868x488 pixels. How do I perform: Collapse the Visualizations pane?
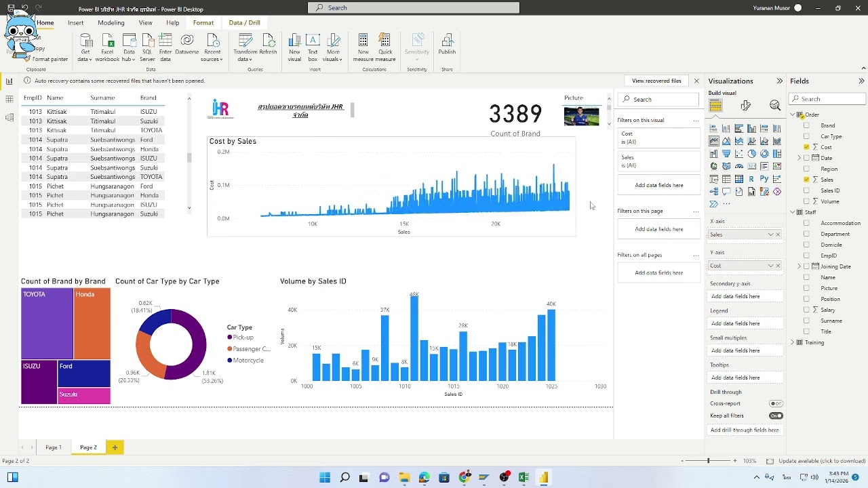tap(779, 81)
